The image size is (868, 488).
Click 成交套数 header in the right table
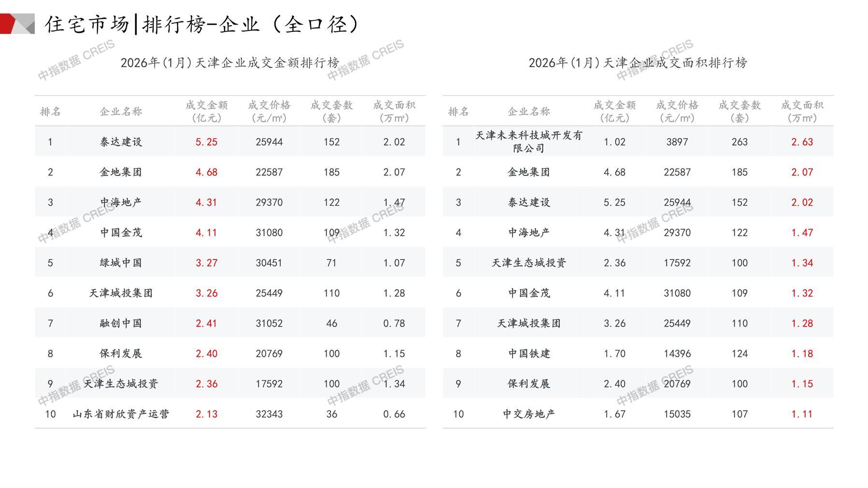coord(740,111)
